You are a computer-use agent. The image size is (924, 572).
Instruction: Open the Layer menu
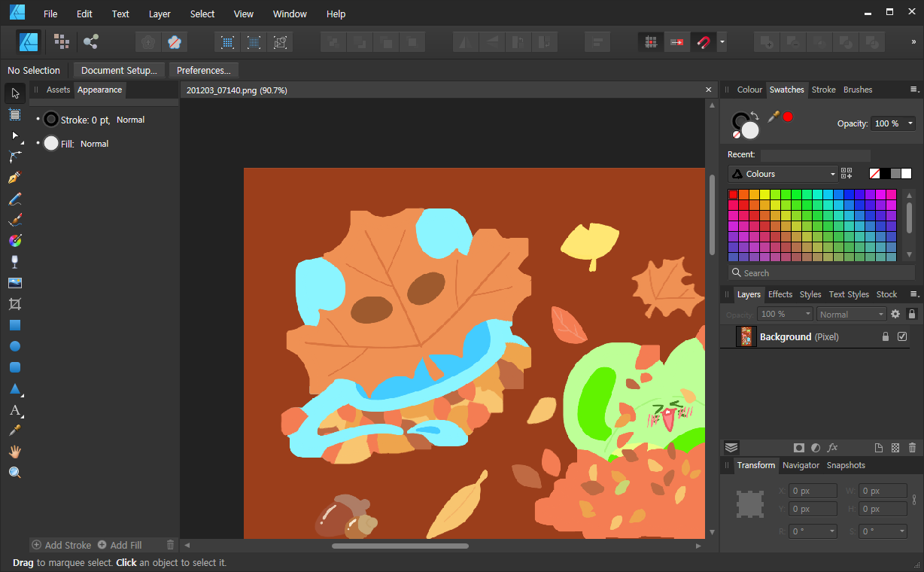pos(160,14)
